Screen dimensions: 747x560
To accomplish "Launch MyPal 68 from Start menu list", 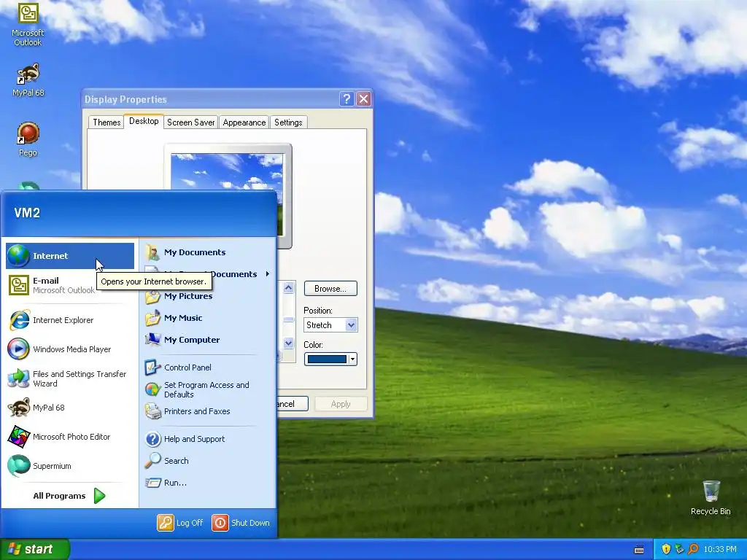I will tap(70, 408).
